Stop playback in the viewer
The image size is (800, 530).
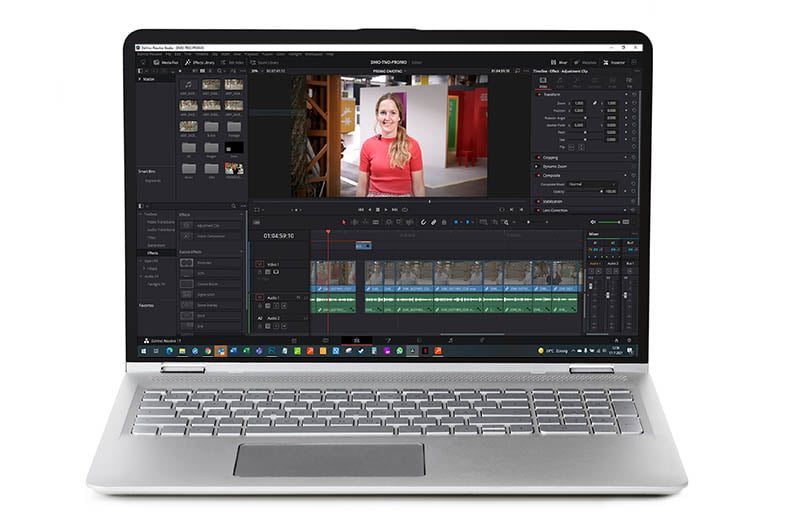click(x=378, y=210)
